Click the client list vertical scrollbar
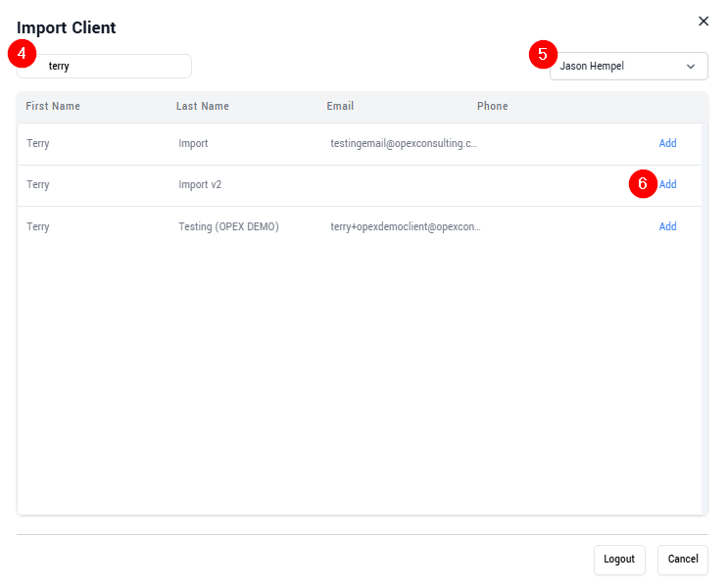Viewport: 727px width, 588px height. (x=704, y=314)
